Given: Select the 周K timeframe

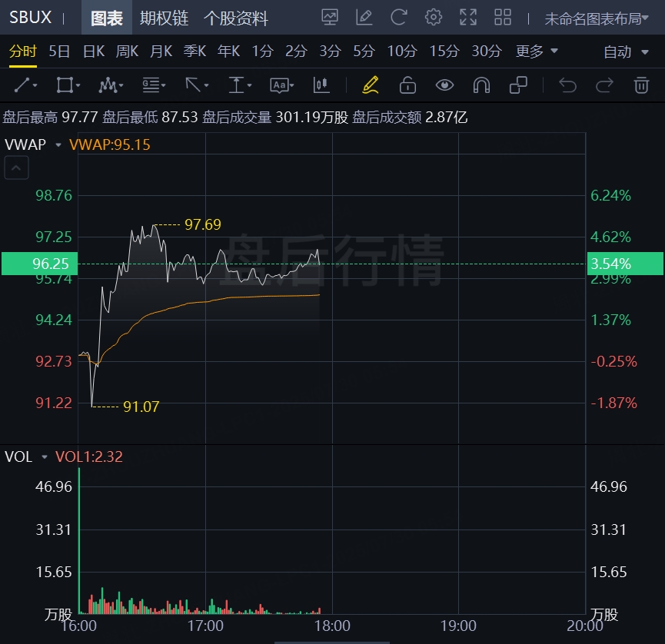Looking at the screenshot, I should 127,51.
